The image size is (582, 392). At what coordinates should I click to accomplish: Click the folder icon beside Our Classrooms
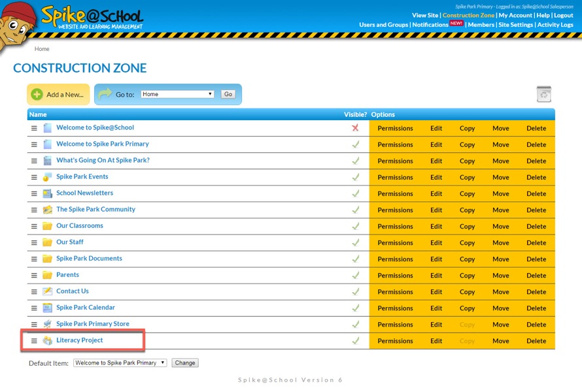[x=48, y=226]
